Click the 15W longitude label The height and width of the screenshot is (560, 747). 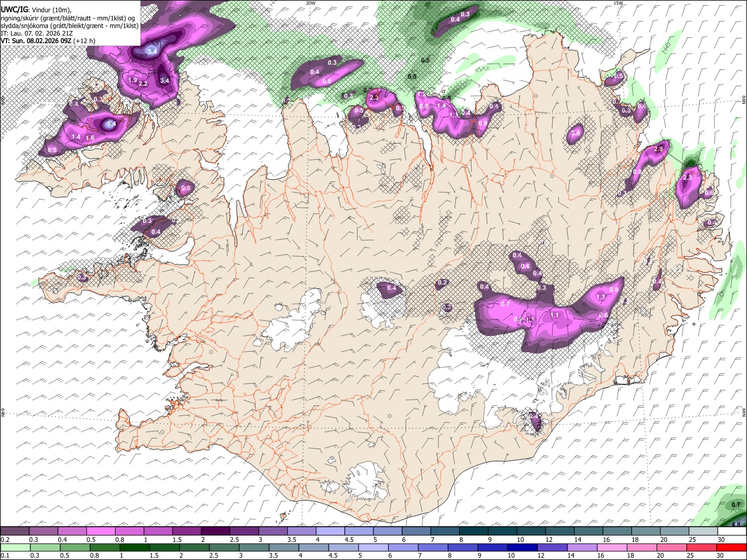tap(618, 3)
